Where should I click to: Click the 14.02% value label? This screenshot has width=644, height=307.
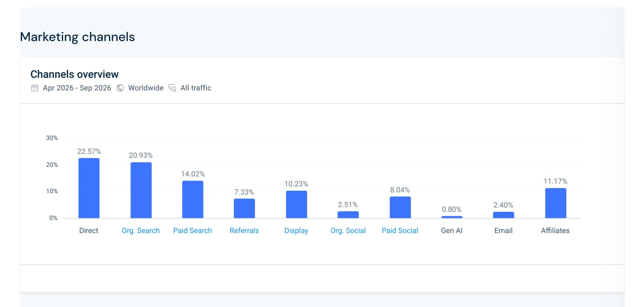(x=193, y=174)
